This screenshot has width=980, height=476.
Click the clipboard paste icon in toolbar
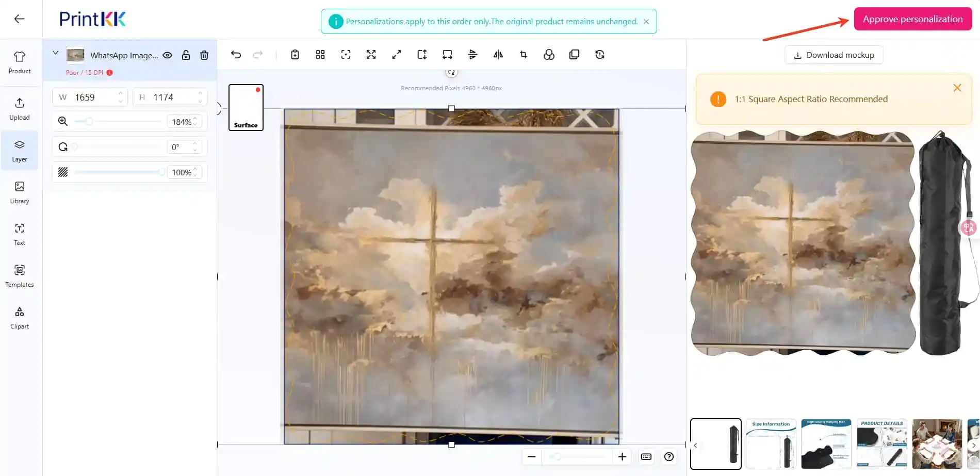coord(295,55)
